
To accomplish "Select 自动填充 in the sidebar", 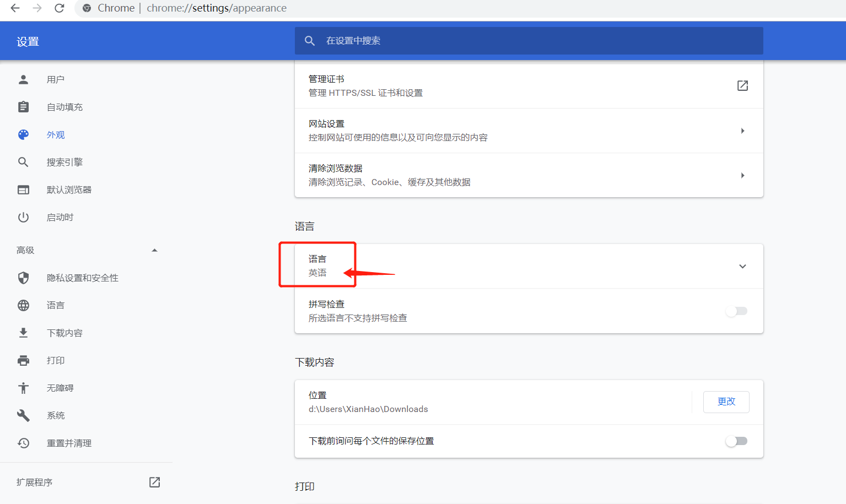I will tap(64, 107).
